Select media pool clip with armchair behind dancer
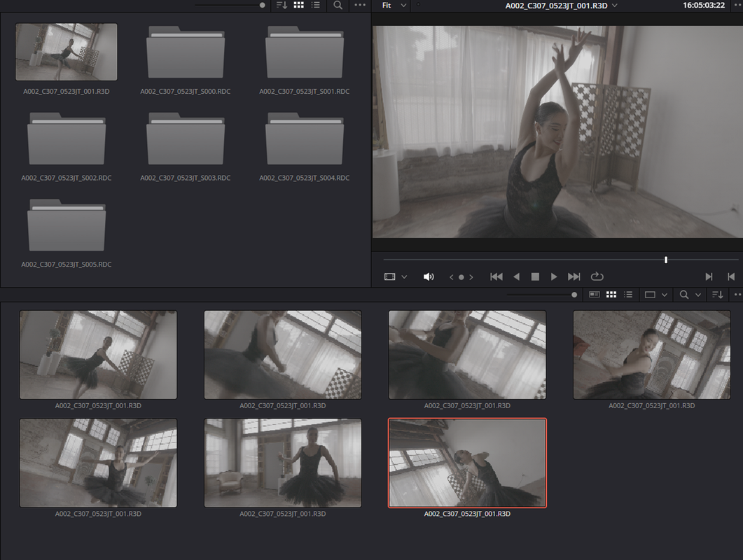This screenshot has width=743, height=560. click(283, 463)
